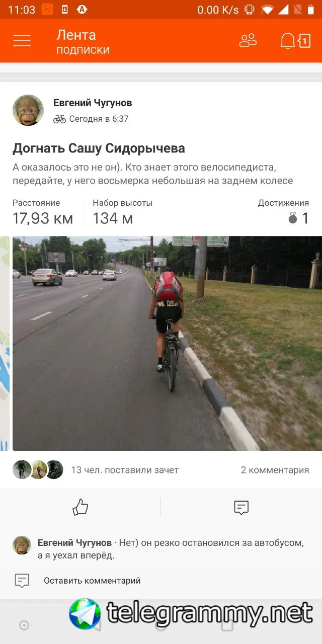Open commenter Евгений Чугунов avatar in comment

(22, 545)
